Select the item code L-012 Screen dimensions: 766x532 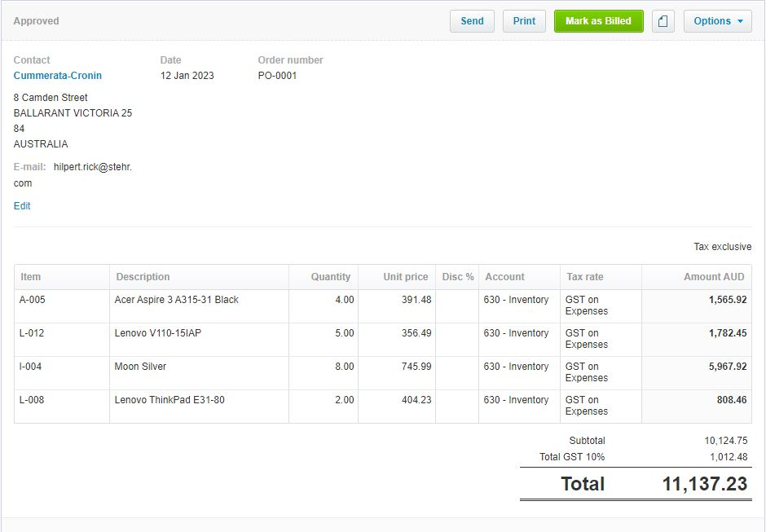pos(32,332)
